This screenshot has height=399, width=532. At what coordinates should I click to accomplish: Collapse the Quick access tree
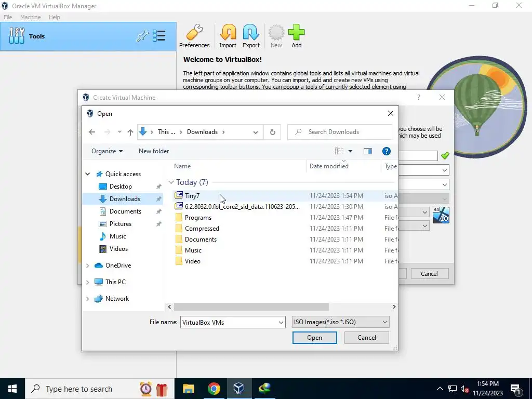(x=87, y=174)
